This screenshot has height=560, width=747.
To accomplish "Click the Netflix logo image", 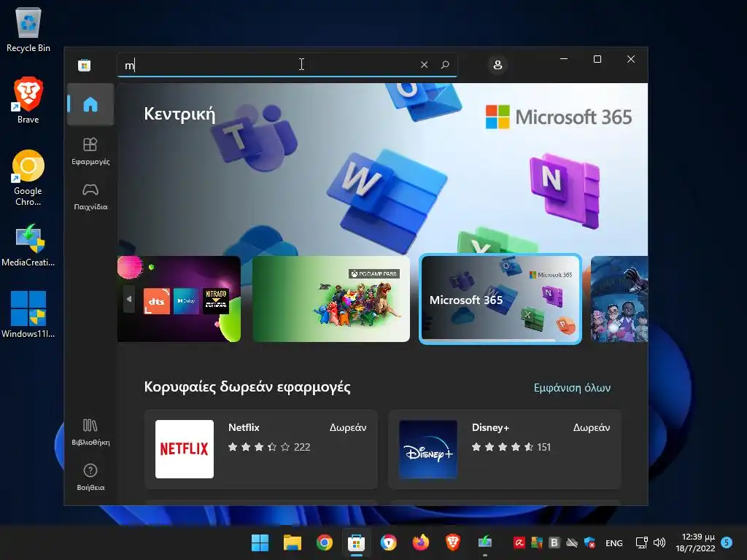I will [x=185, y=449].
